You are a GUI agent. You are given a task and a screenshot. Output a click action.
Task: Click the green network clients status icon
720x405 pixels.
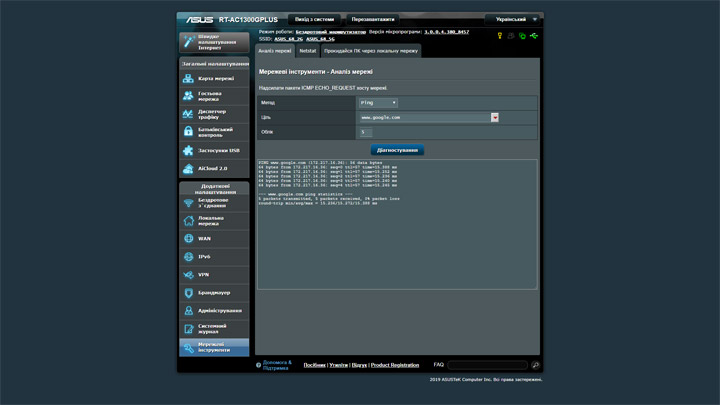(x=522, y=36)
